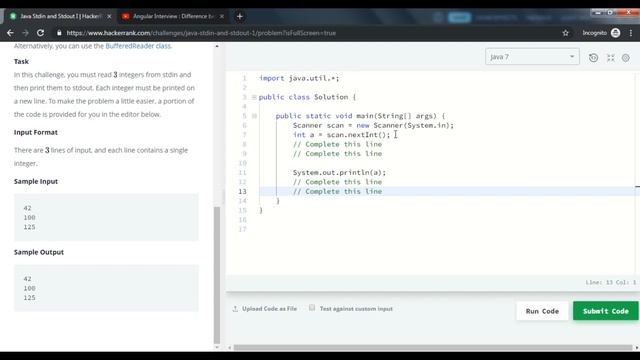This screenshot has width=640, height=360.
Task: Click the import java.util line
Action: 299,78
